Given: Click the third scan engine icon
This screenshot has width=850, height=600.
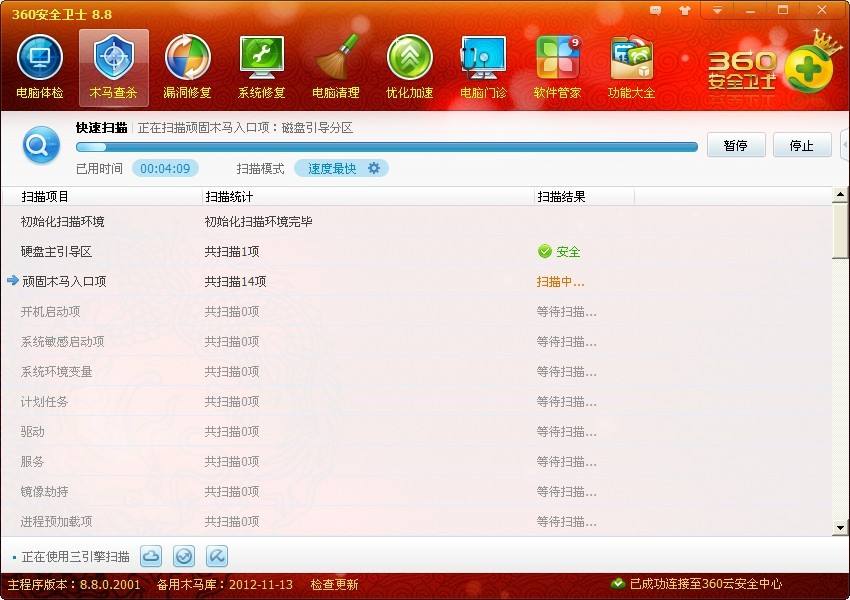Looking at the screenshot, I should [x=217, y=556].
